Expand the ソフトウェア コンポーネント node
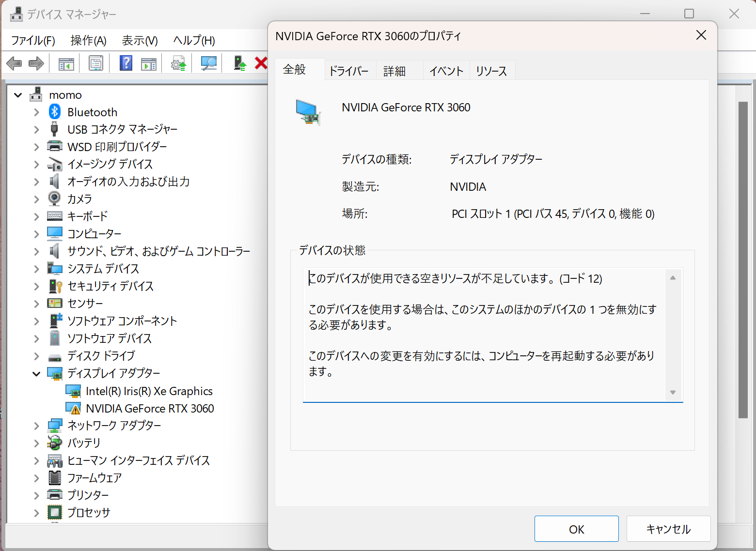 click(36, 321)
